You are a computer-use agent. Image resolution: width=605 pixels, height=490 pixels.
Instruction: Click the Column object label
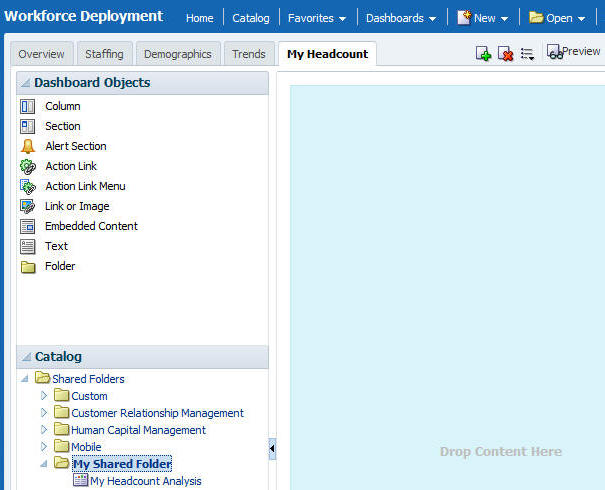(63, 106)
